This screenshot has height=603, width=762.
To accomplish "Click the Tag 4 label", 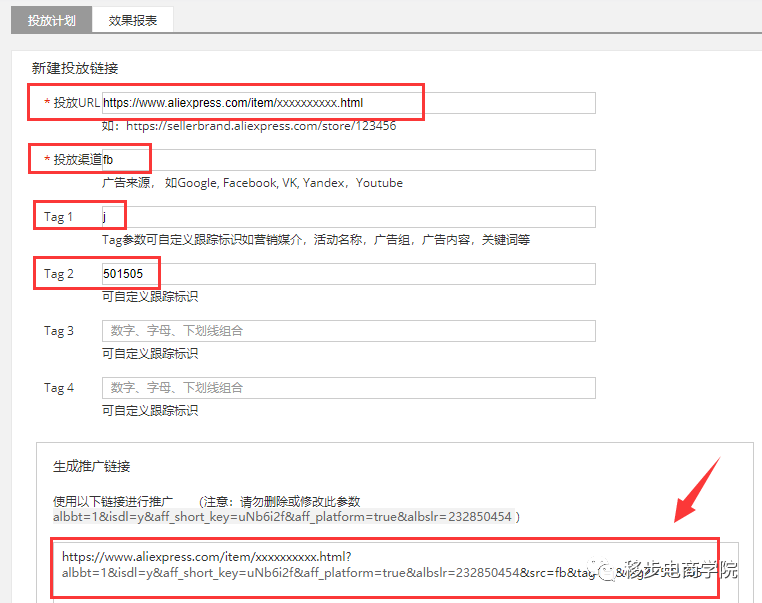I will [x=59, y=388].
